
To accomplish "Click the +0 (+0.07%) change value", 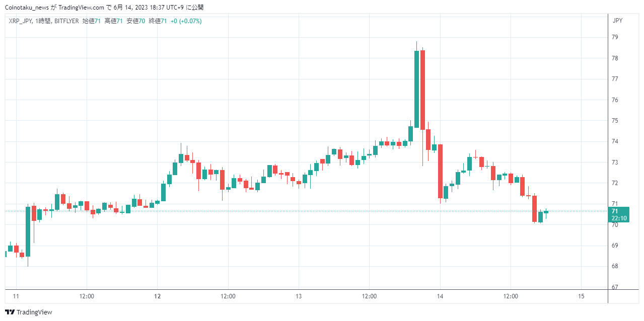I will click(x=186, y=21).
